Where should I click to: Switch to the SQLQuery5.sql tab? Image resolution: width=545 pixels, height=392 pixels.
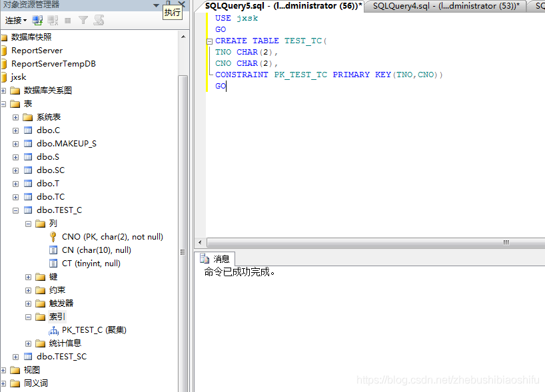pos(283,6)
